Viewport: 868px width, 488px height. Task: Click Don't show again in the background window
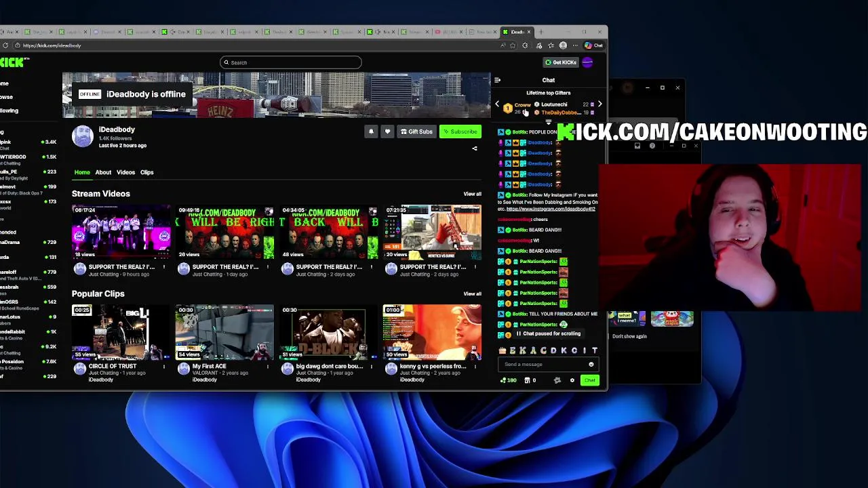[629, 336]
